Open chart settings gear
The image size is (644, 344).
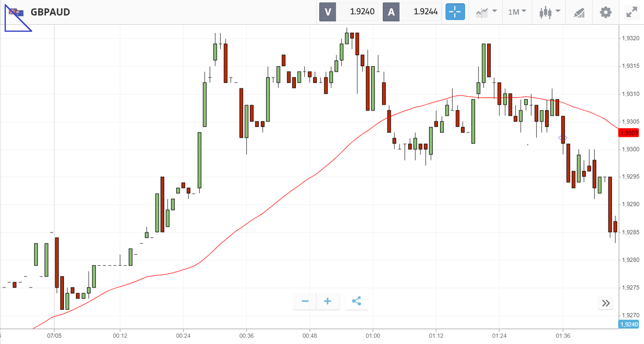(606, 12)
